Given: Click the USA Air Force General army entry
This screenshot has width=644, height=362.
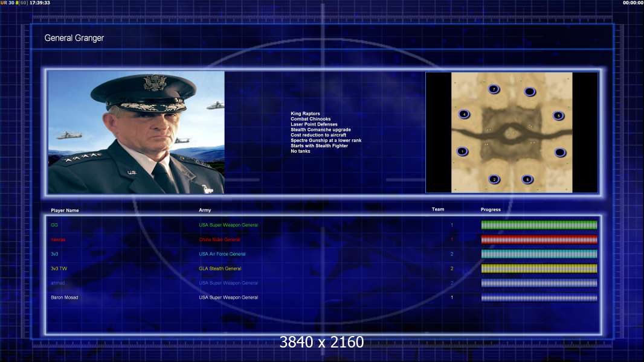Looking at the screenshot, I should [222, 254].
